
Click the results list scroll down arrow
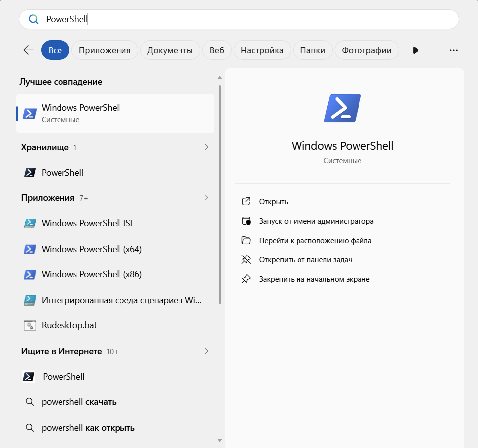[220, 440]
